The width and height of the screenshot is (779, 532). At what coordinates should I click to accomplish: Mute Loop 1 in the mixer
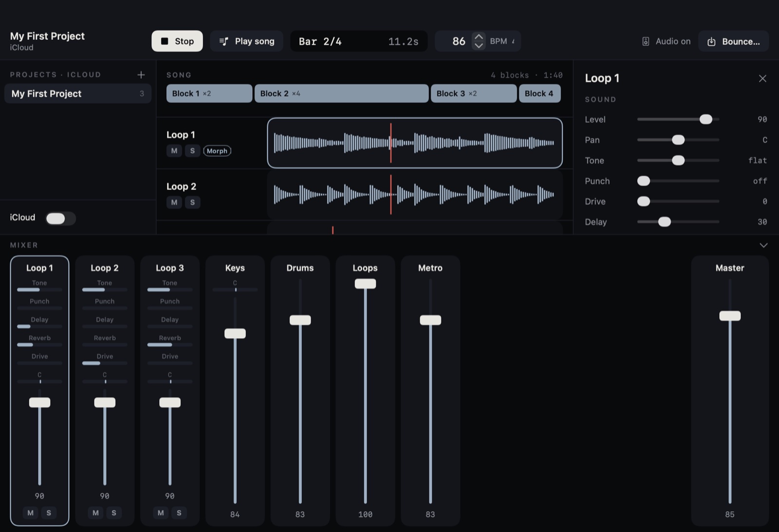coord(31,513)
